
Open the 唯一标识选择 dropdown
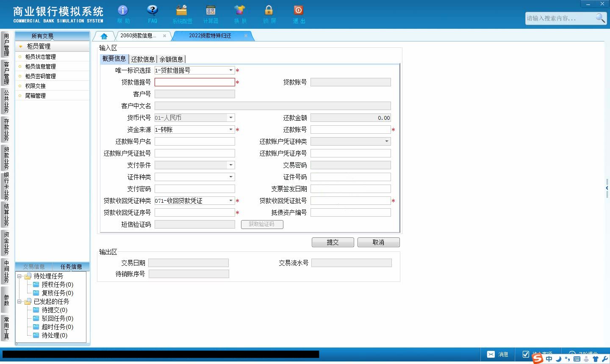(231, 71)
